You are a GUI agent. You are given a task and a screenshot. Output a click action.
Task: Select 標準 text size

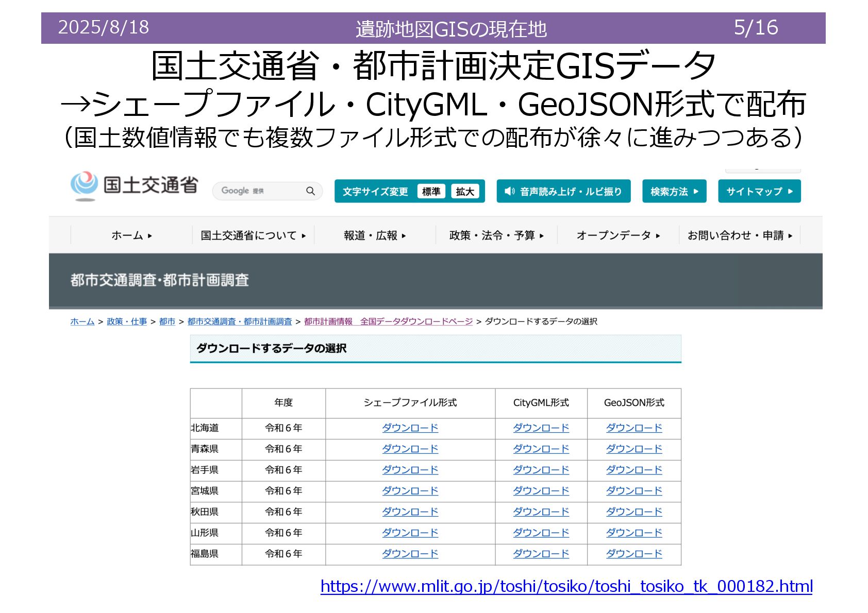431,192
